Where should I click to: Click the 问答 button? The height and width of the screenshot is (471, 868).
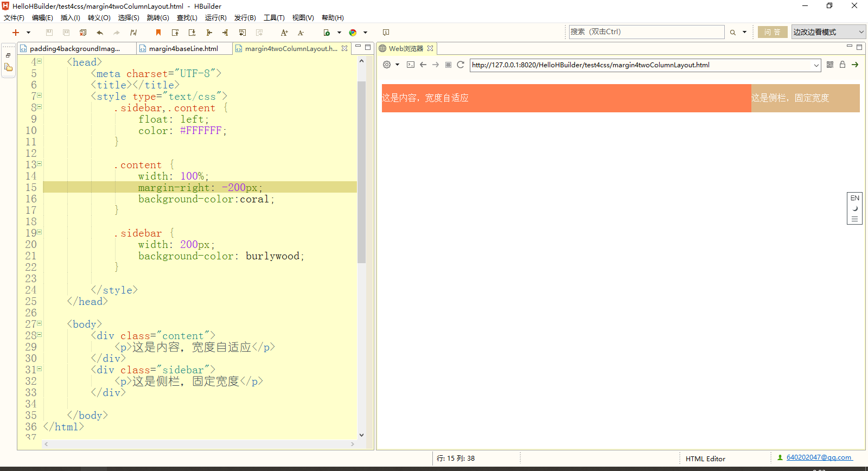773,32
